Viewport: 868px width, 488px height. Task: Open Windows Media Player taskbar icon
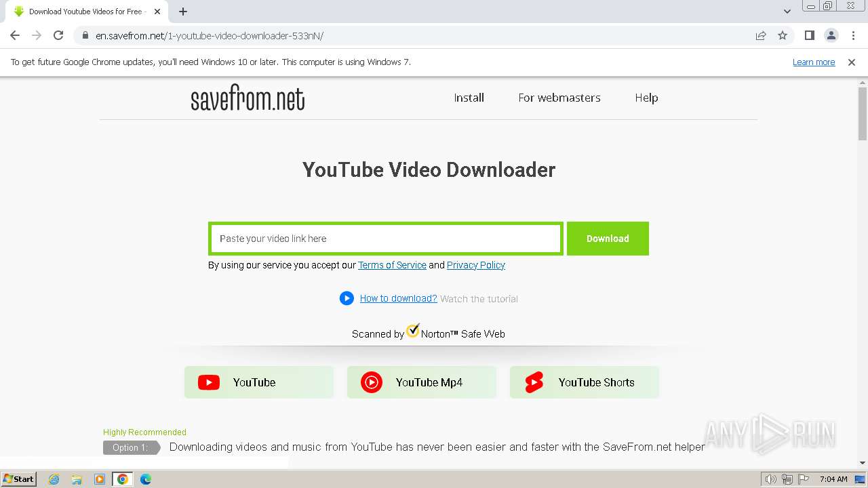tap(100, 479)
